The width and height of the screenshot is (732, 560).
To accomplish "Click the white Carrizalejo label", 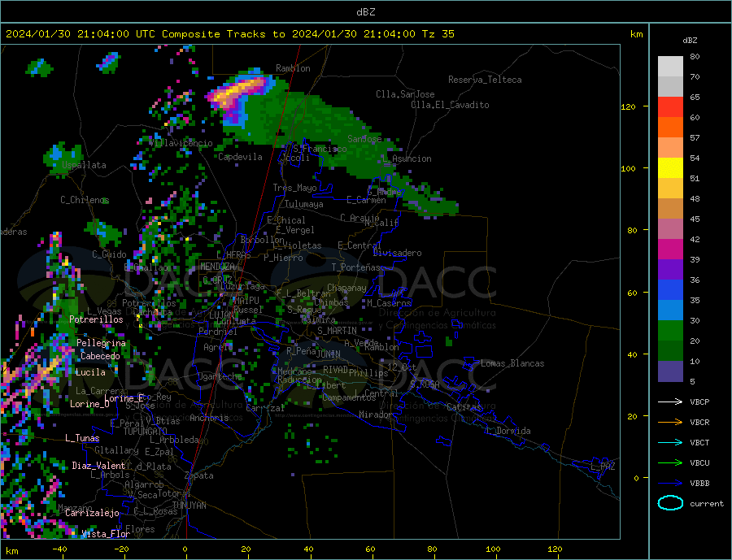I will tap(92, 513).
